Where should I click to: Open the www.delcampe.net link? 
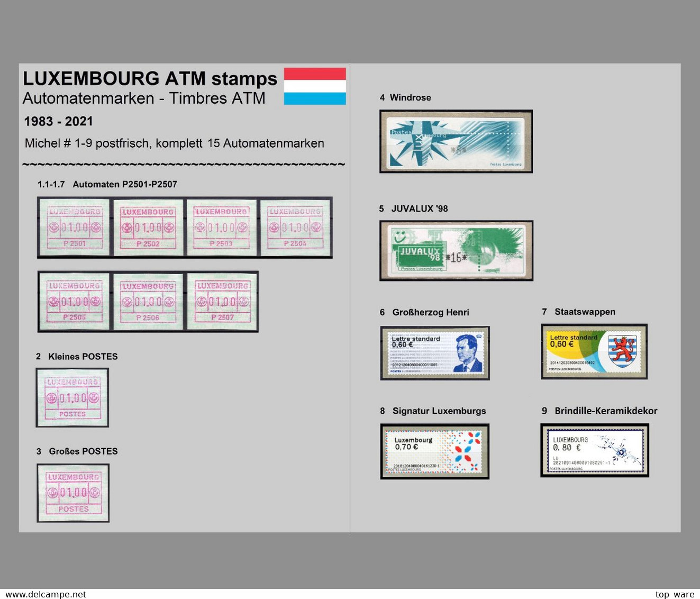(x=43, y=594)
